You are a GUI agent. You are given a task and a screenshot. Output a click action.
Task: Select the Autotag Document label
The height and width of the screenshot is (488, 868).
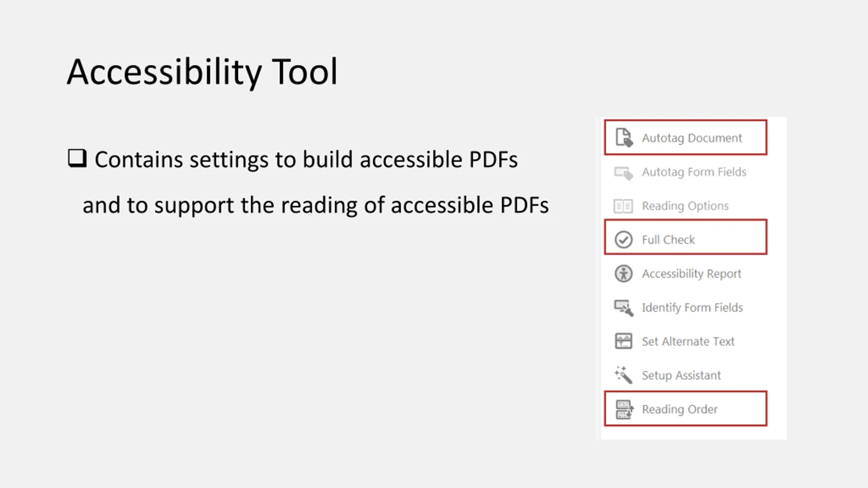(692, 138)
